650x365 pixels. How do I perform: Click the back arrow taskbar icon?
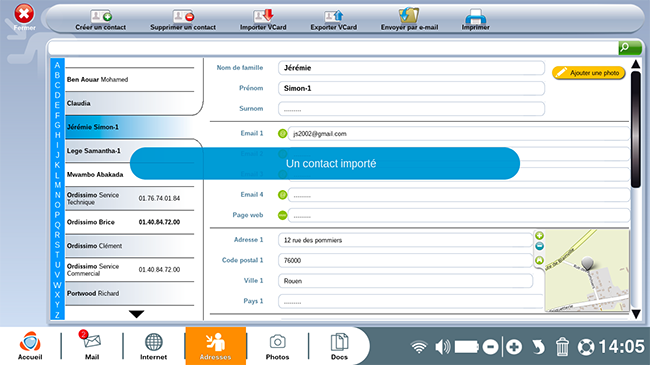point(538,347)
